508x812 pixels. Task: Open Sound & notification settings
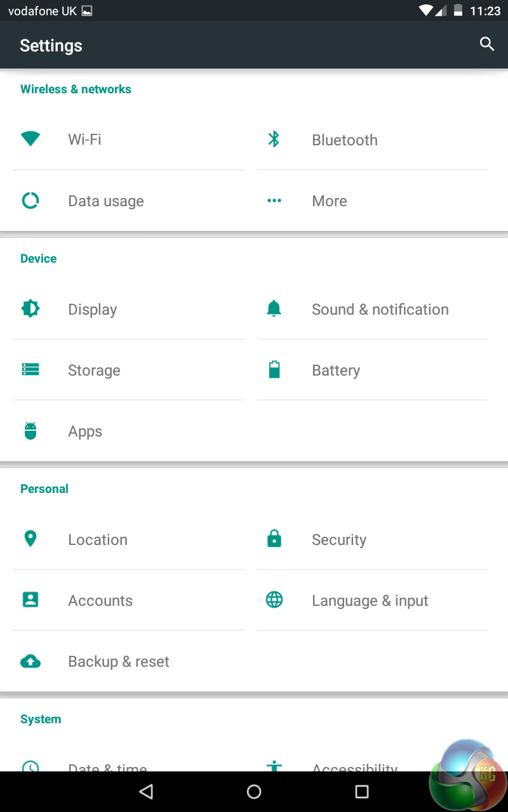380,310
